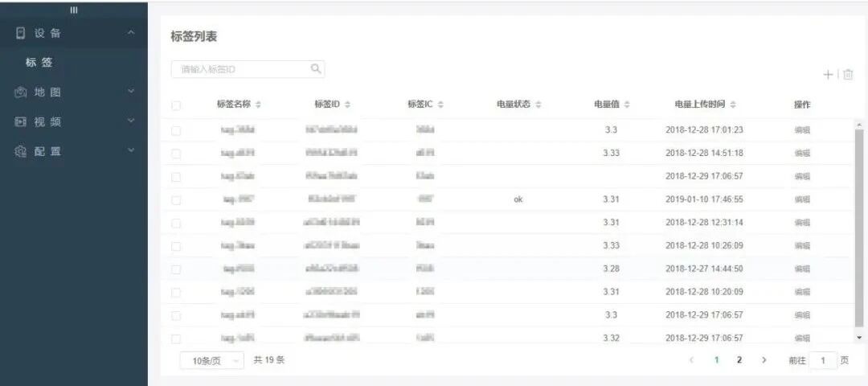Select checkbox for the row with status ok
The width and height of the screenshot is (868, 386).
click(176, 200)
